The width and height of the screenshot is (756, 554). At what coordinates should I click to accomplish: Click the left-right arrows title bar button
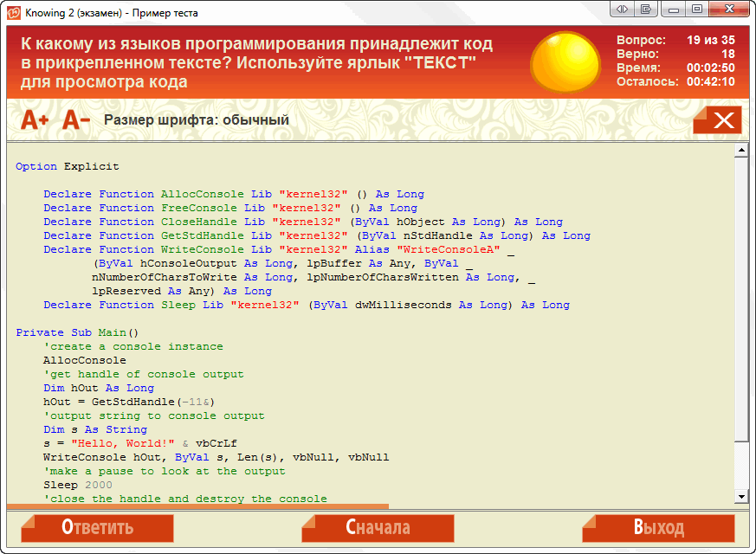point(622,10)
